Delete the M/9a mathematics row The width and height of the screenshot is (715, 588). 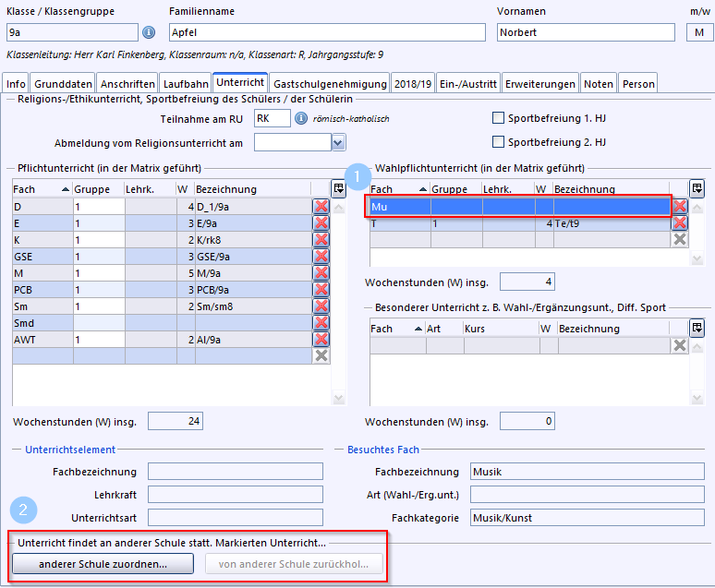point(321,273)
